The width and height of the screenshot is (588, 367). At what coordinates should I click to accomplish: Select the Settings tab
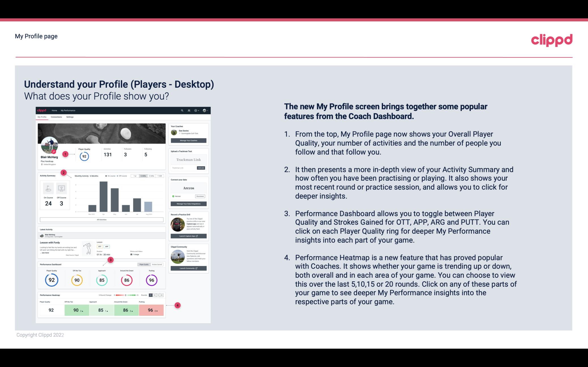pos(69,116)
